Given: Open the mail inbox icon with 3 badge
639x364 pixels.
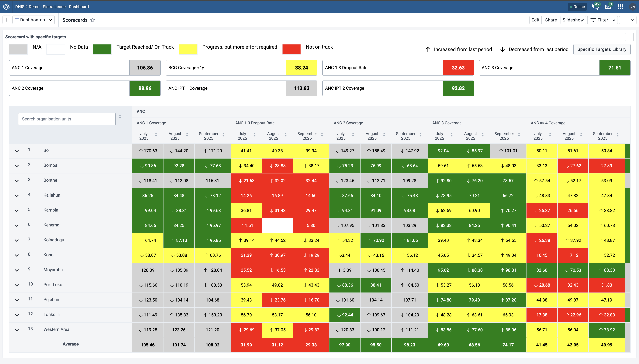Looking at the screenshot, I should [x=608, y=7].
